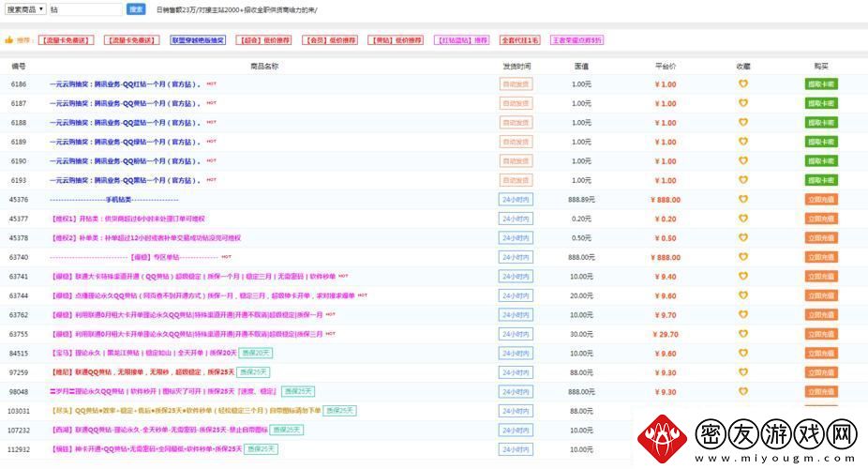
Task: Click the ¥29.70 price in row 63755
Action: click(x=666, y=335)
